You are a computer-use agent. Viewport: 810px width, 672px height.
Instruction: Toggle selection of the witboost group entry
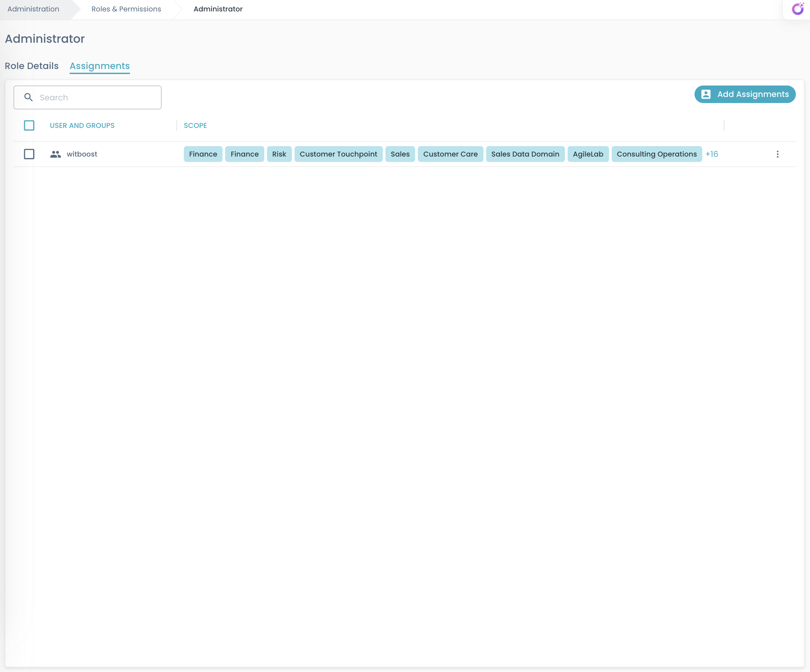coord(29,154)
